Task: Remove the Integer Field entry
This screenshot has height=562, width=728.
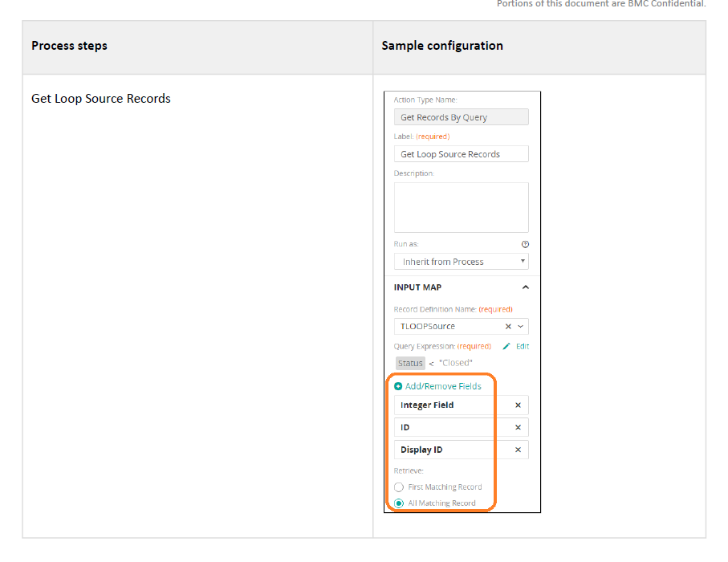Action: tap(519, 405)
